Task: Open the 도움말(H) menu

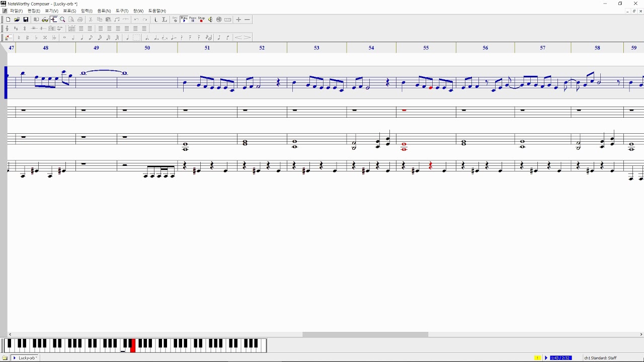Action: point(157,11)
